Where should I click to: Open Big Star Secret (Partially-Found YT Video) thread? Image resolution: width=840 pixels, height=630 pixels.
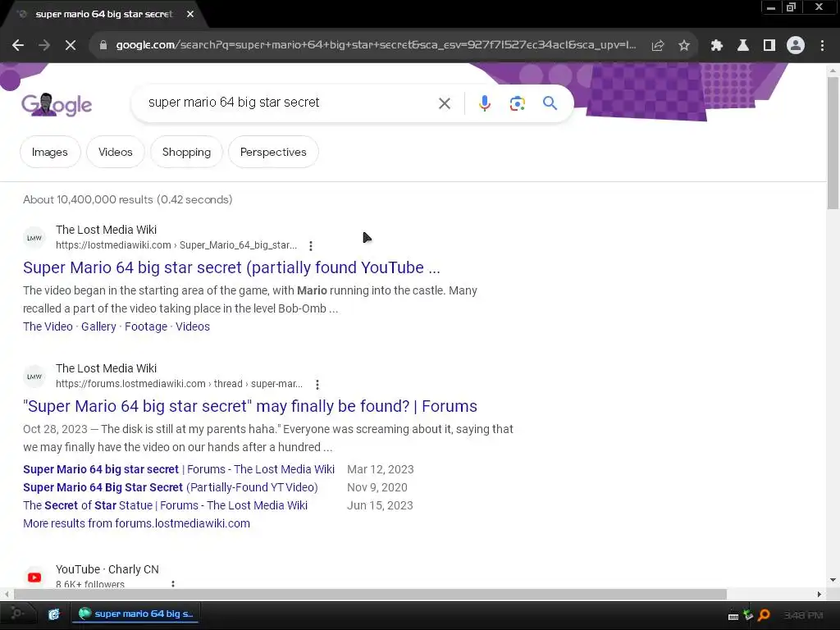pos(171,487)
